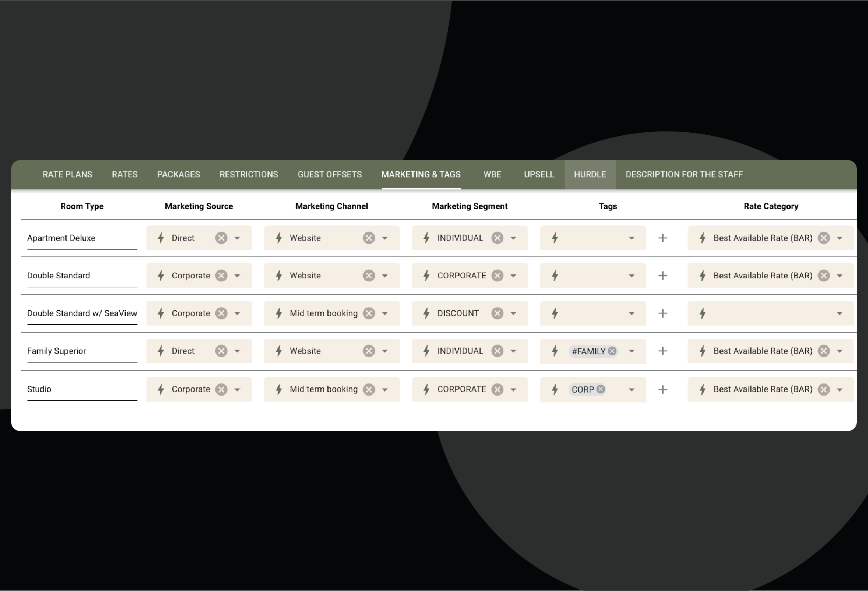Add tag for Apartment Deluxe row
The image size is (868, 591).
(663, 238)
